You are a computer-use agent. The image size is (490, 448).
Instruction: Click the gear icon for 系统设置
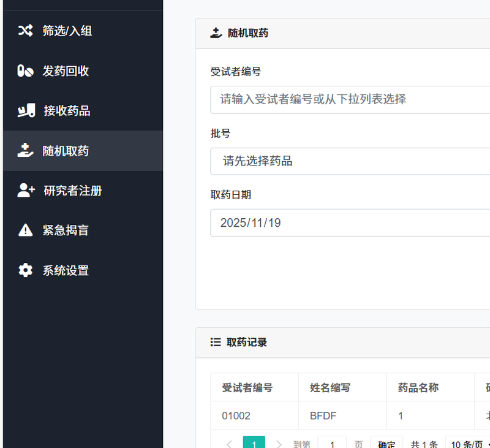tap(25, 270)
